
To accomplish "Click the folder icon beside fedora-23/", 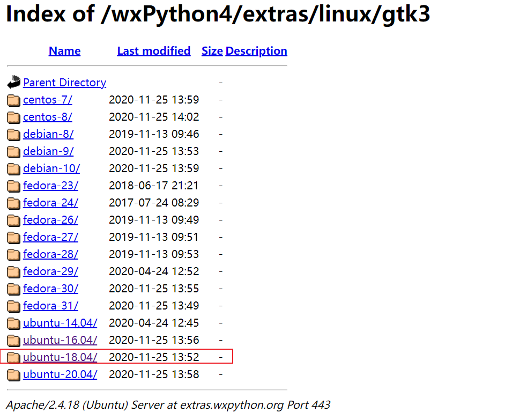I will click(14, 186).
